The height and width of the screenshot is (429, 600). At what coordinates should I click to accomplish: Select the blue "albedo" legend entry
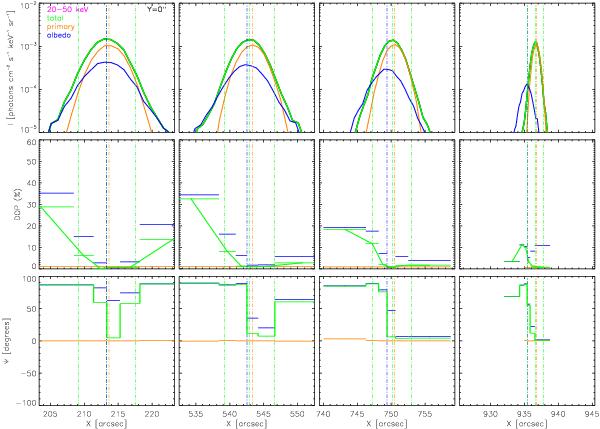point(58,36)
